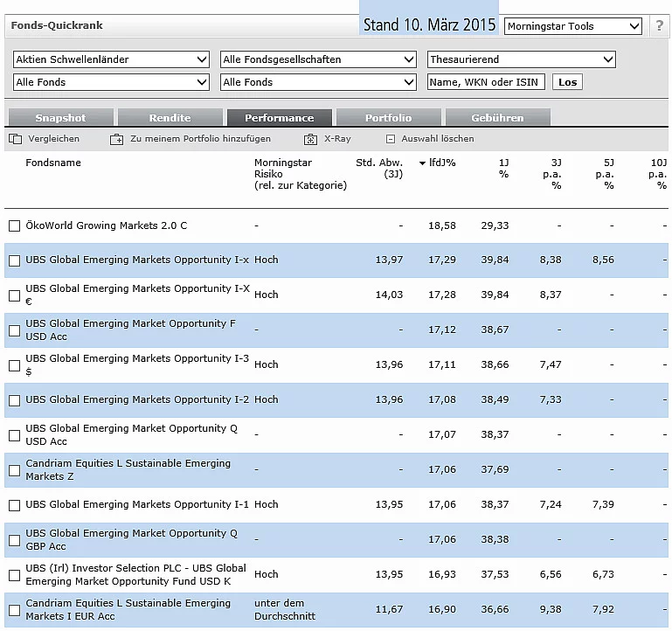
Task: Expand the left Alle Fonds dropdown
Action: tap(111, 82)
